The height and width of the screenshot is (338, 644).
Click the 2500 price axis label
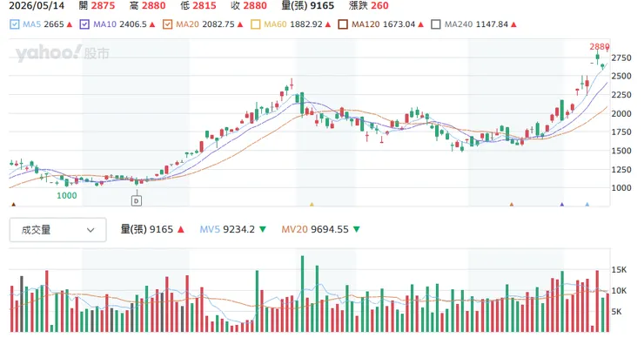[x=621, y=76]
